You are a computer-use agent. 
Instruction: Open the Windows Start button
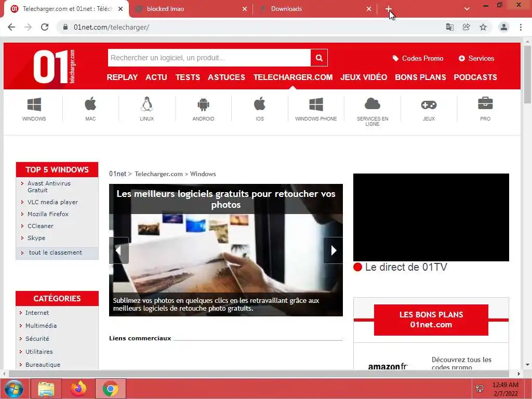click(x=14, y=389)
